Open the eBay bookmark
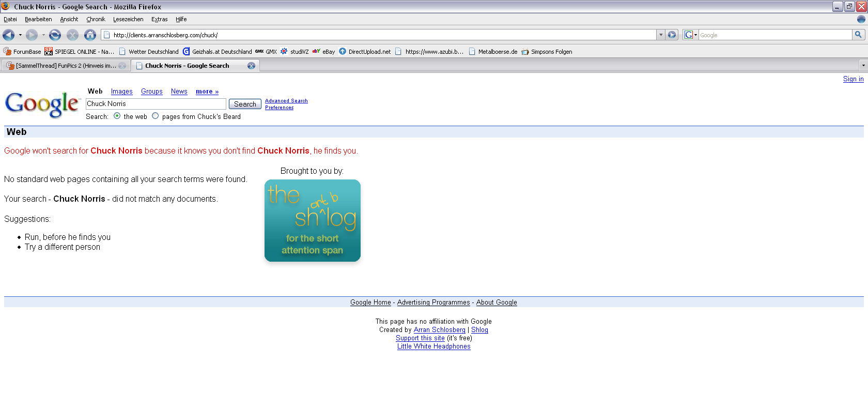Screen dimensions: 868x407 (x=324, y=51)
